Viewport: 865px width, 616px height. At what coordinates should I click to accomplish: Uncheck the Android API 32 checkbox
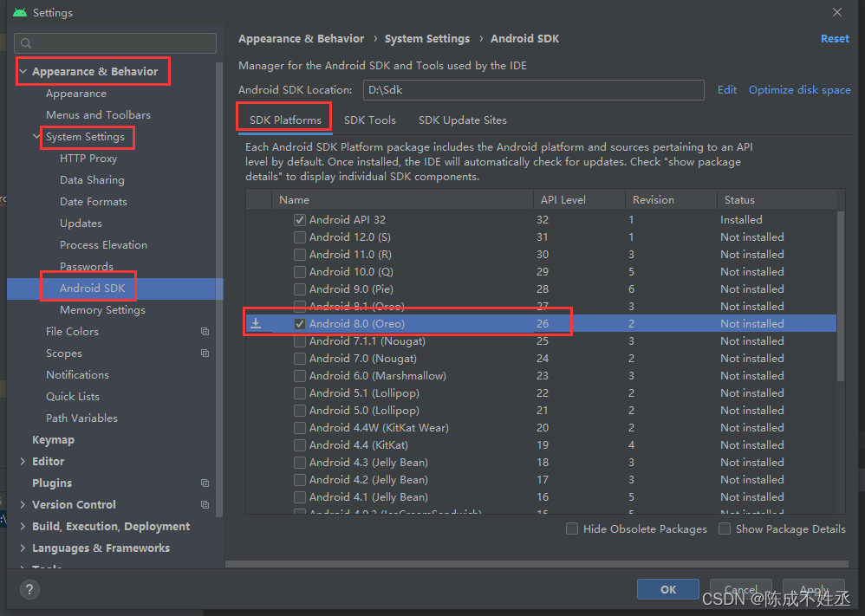point(300,220)
